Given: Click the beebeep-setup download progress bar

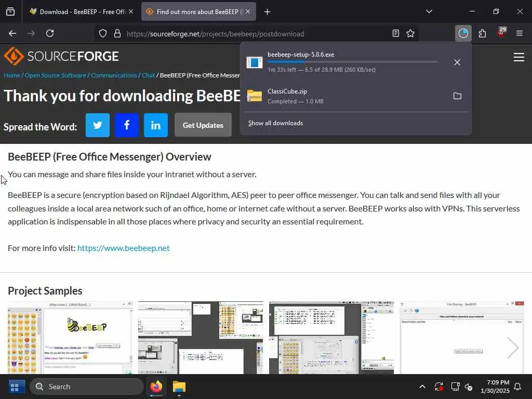Looking at the screenshot, I should pos(352,62).
